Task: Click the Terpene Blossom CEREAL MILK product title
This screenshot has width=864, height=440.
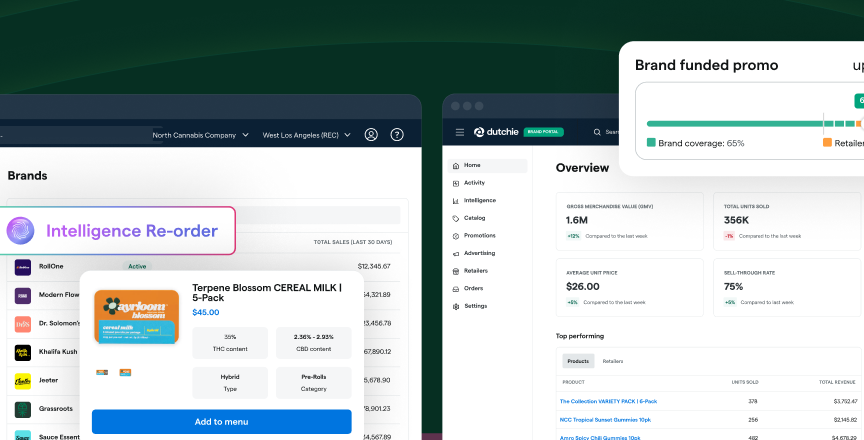Action: point(267,292)
